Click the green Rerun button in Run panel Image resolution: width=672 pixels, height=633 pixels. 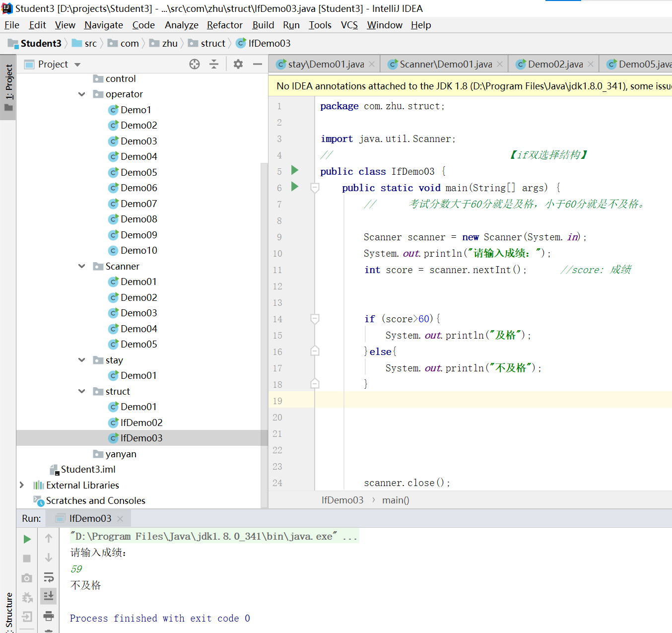click(27, 539)
